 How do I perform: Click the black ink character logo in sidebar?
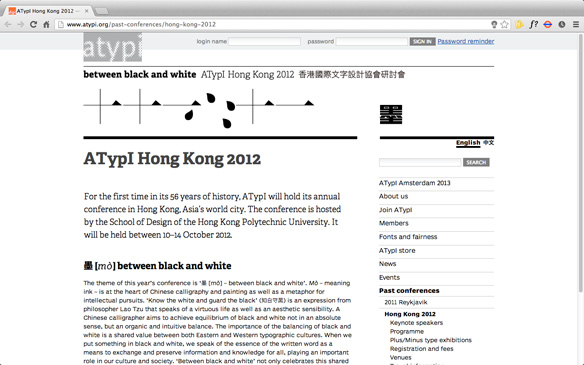(391, 114)
